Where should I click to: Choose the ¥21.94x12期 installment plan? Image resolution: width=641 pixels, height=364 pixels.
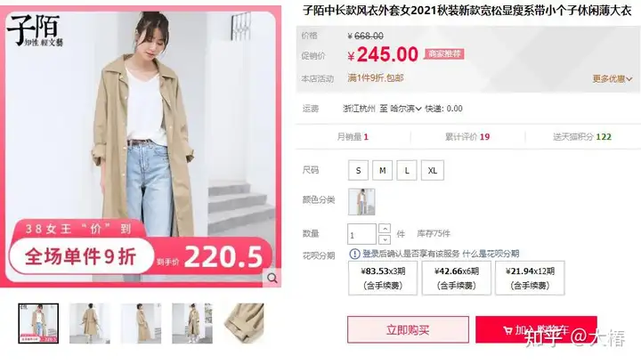click(x=530, y=279)
